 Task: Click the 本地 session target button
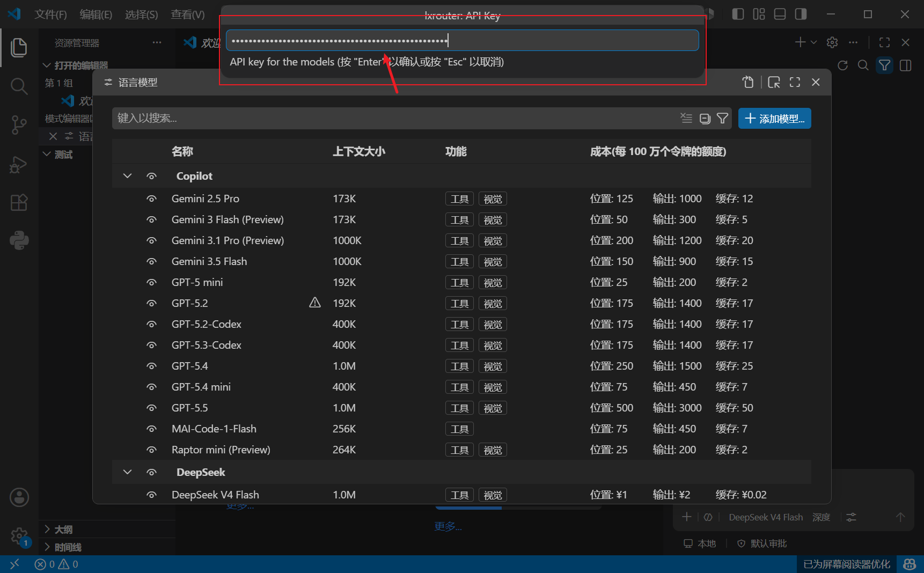pyautogui.click(x=700, y=543)
